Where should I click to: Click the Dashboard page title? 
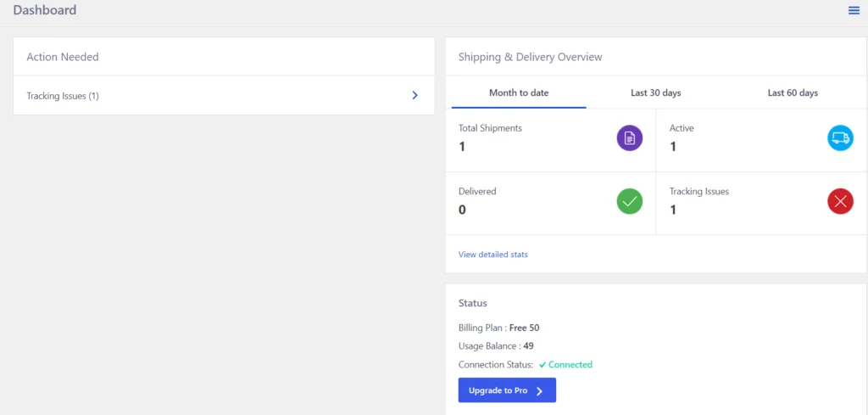(44, 11)
